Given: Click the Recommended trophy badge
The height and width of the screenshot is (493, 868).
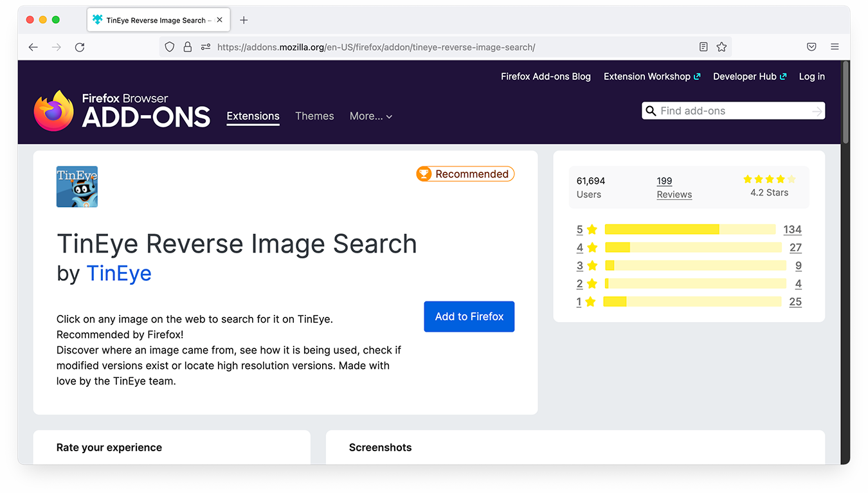Looking at the screenshot, I should pos(466,174).
